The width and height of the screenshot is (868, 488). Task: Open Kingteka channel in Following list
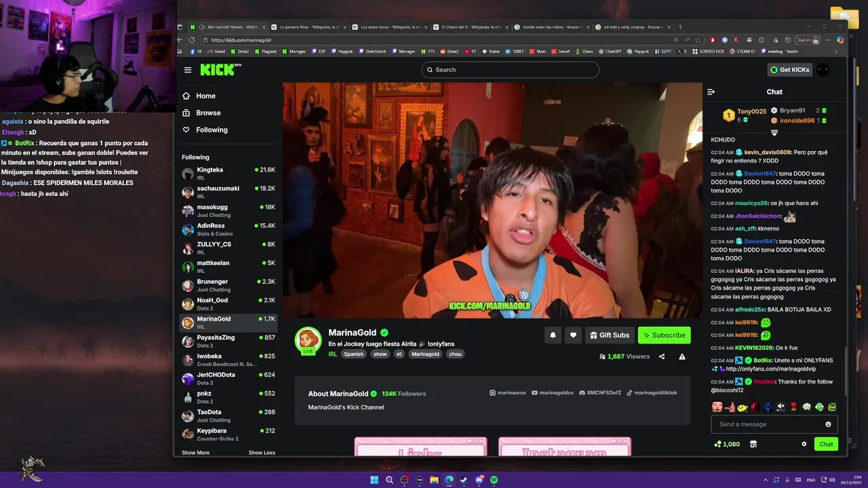(x=229, y=174)
